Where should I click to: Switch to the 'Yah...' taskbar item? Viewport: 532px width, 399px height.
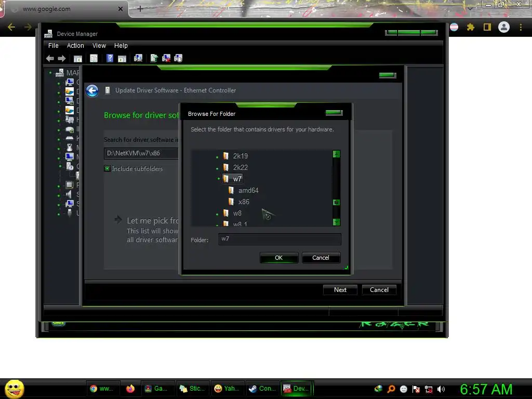coord(227,389)
